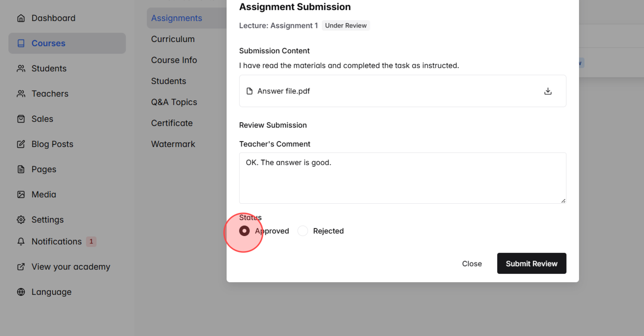This screenshot has height=336, width=644.
Task: Click the Courses book icon
Action: [21, 43]
